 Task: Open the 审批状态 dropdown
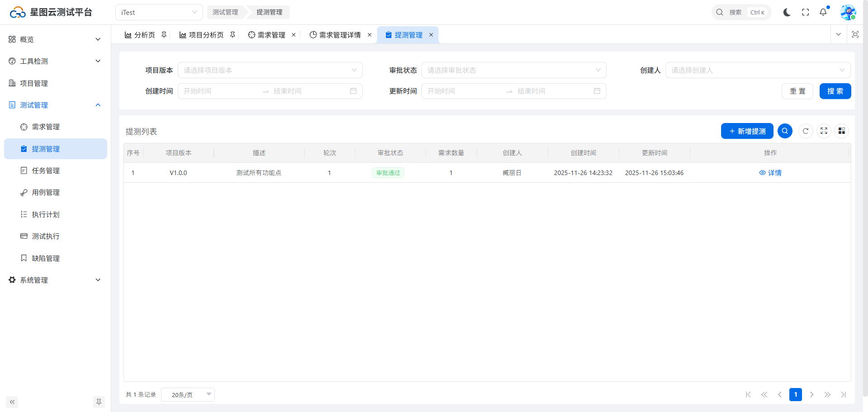pyautogui.click(x=514, y=70)
